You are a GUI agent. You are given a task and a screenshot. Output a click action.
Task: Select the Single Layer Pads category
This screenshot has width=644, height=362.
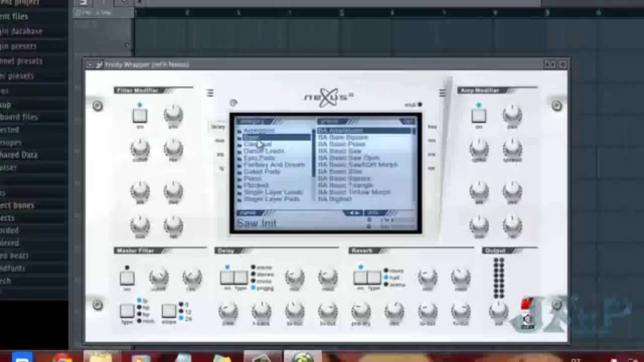point(272,199)
